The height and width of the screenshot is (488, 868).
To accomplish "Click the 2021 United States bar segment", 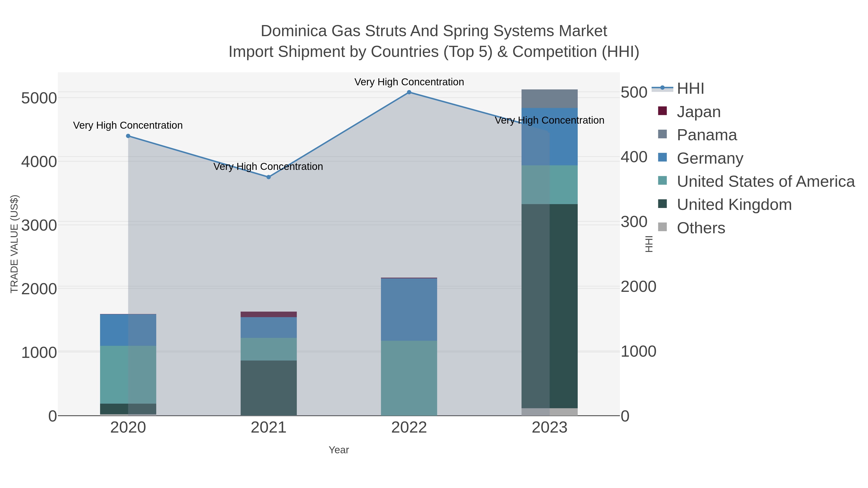I will coord(269,349).
